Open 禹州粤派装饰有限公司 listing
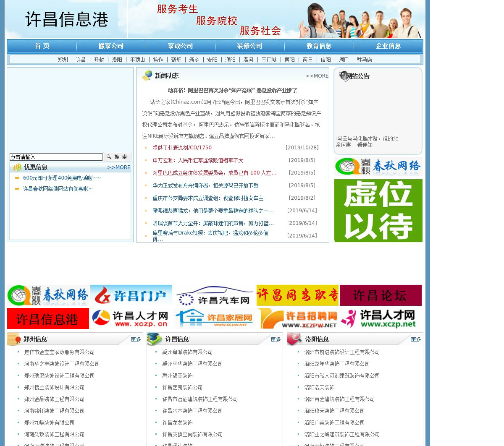Screen dimensions: 504x446 [187, 352]
